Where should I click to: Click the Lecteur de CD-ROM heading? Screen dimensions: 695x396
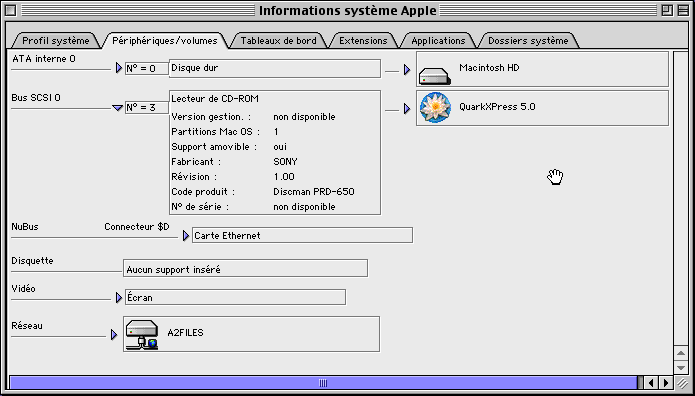(215, 98)
